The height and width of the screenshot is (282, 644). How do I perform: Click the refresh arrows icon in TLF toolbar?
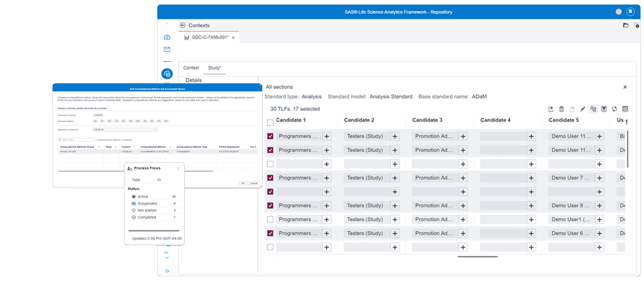614,109
